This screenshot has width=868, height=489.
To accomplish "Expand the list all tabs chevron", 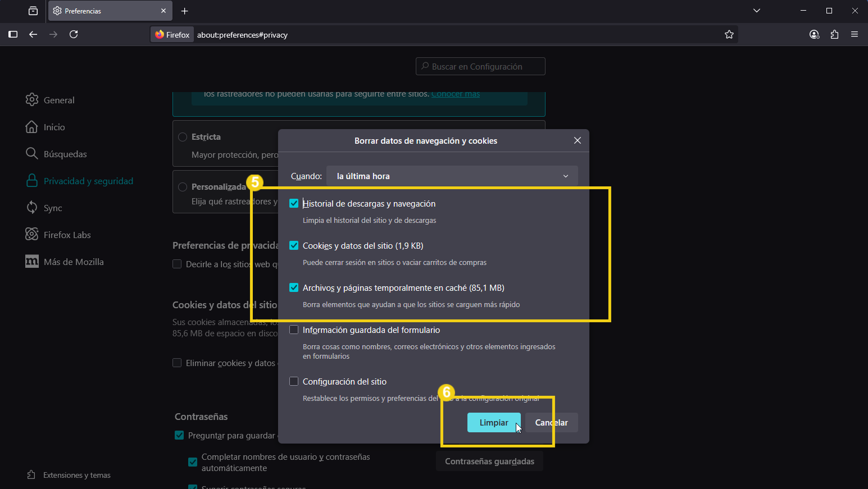I will point(757,11).
